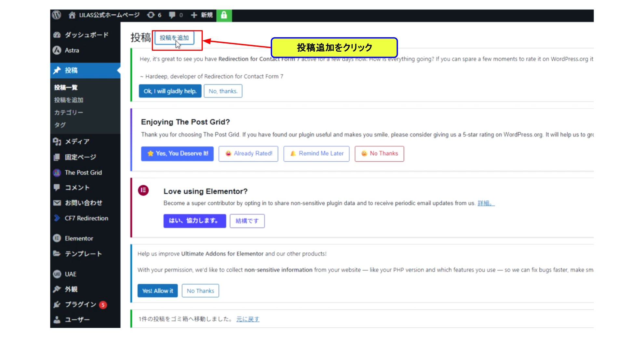Open the 外観 menu label
The width and height of the screenshot is (644, 351).
tap(71, 289)
